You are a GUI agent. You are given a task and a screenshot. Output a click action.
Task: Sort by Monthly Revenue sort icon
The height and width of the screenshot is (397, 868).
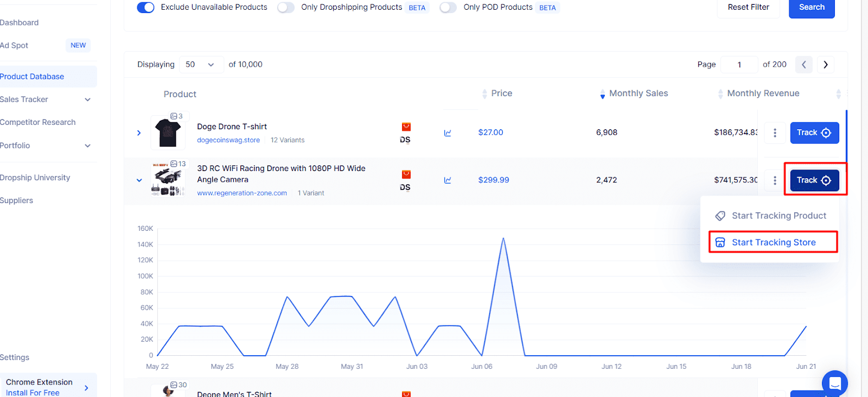[x=720, y=94]
